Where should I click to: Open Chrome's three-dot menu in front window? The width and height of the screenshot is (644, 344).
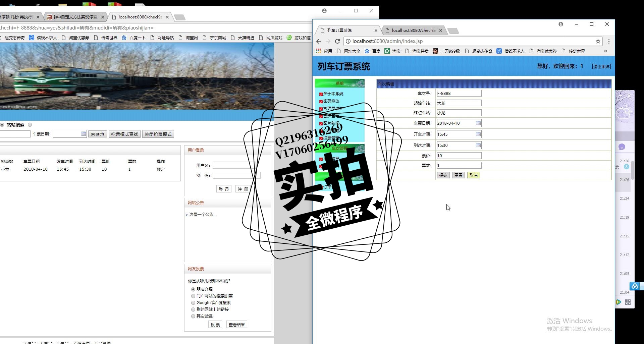609,41
